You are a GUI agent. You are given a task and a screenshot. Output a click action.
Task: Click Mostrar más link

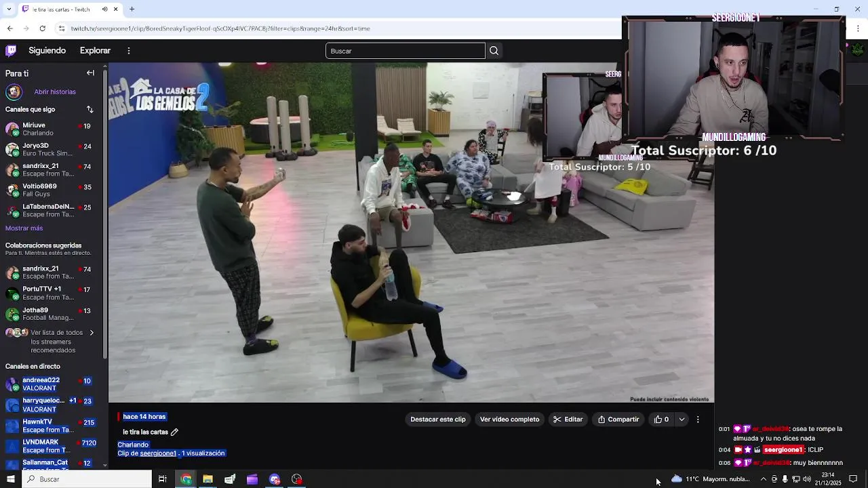24,228
